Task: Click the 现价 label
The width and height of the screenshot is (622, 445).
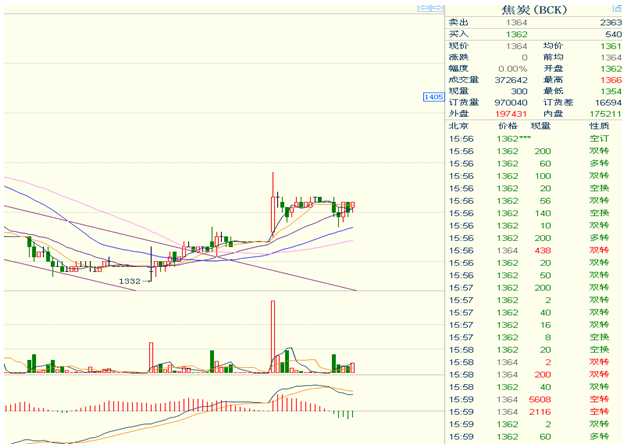Action: pyautogui.click(x=459, y=46)
